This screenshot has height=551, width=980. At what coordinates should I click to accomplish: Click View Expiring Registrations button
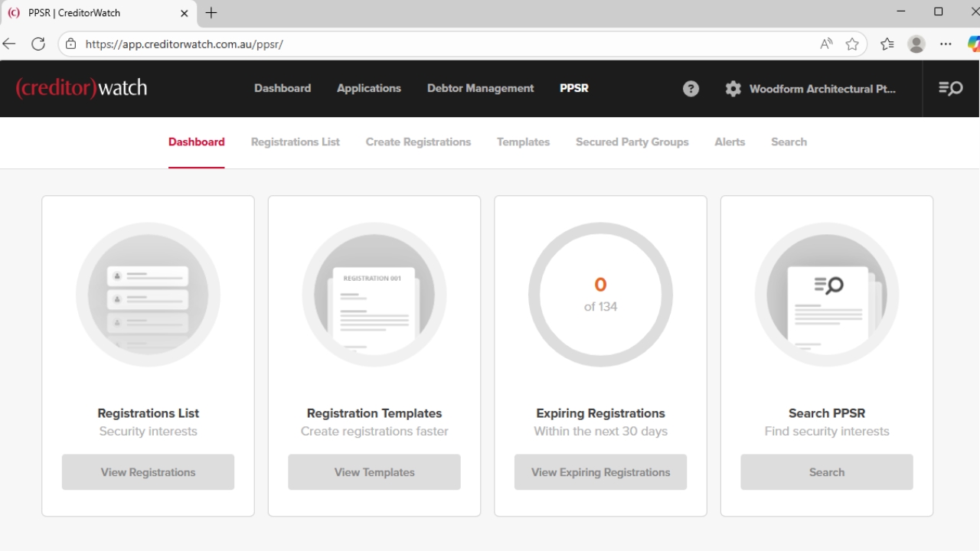[600, 472]
